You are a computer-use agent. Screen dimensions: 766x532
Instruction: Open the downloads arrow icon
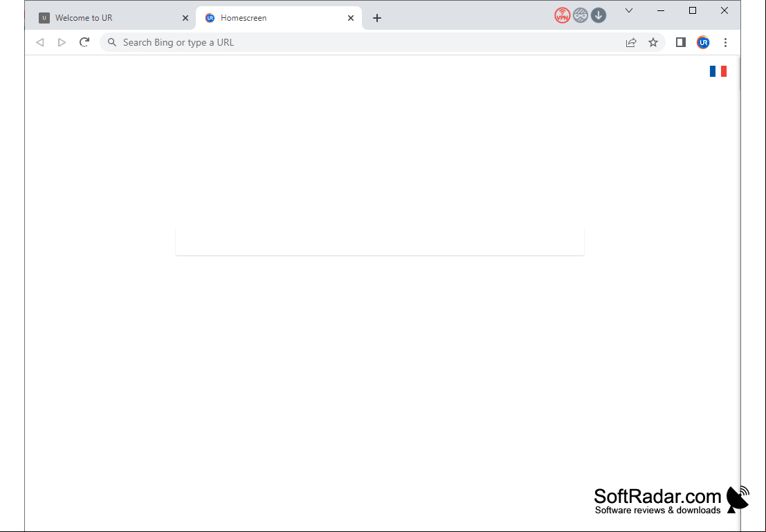tap(599, 16)
